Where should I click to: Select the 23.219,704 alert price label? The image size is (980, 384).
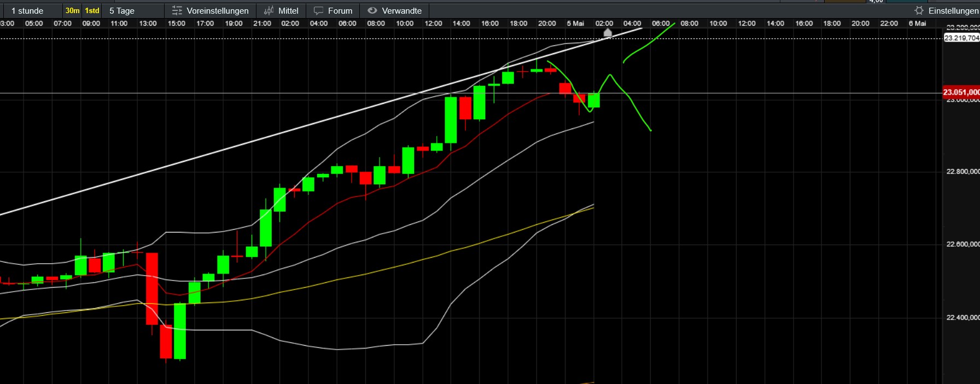(961, 38)
